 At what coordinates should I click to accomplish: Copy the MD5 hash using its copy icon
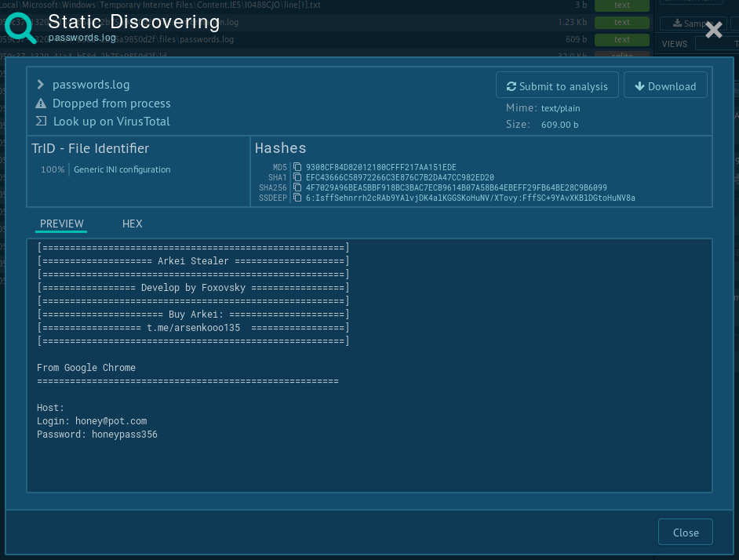(297, 167)
